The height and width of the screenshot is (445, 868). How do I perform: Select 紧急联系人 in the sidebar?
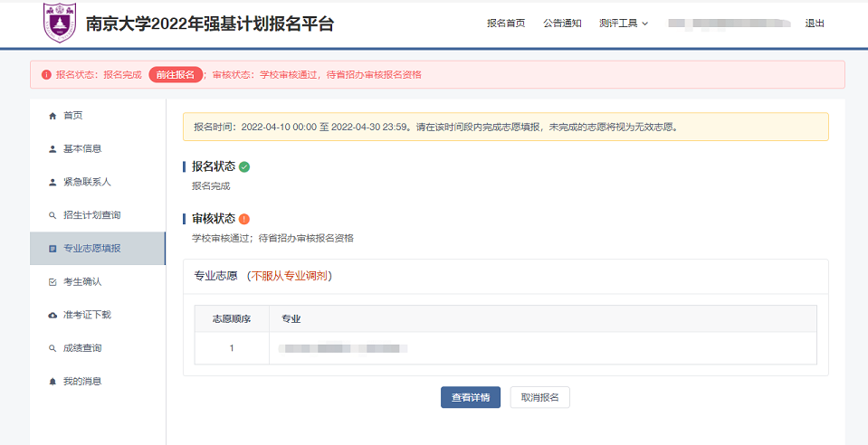tap(87, 182)
